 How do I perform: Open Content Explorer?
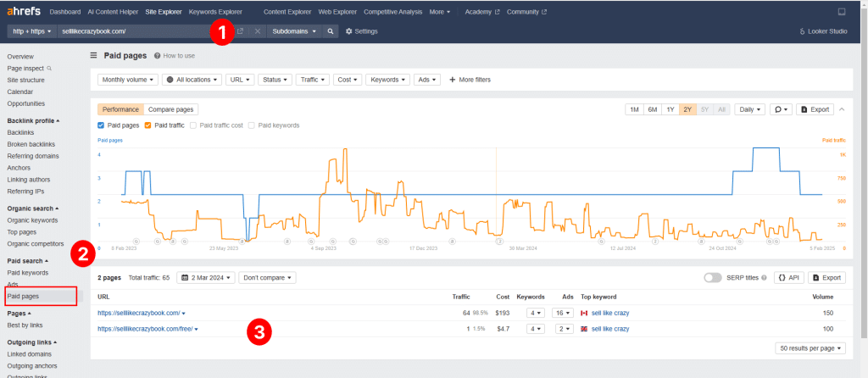coord(287,12)
